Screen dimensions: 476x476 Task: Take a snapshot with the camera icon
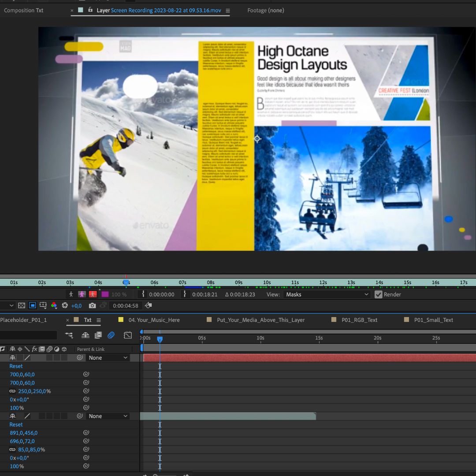click(x=92, y=305)
